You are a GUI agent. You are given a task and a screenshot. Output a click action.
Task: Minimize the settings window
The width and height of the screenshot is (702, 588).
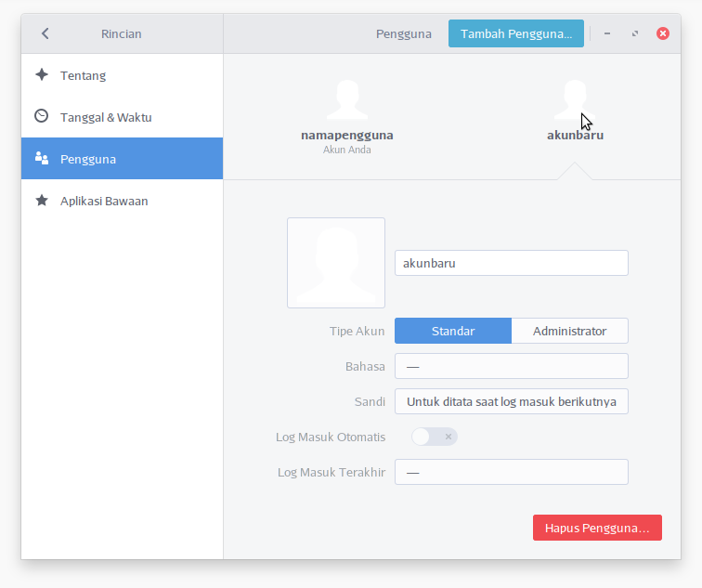(x=607, y=33)
